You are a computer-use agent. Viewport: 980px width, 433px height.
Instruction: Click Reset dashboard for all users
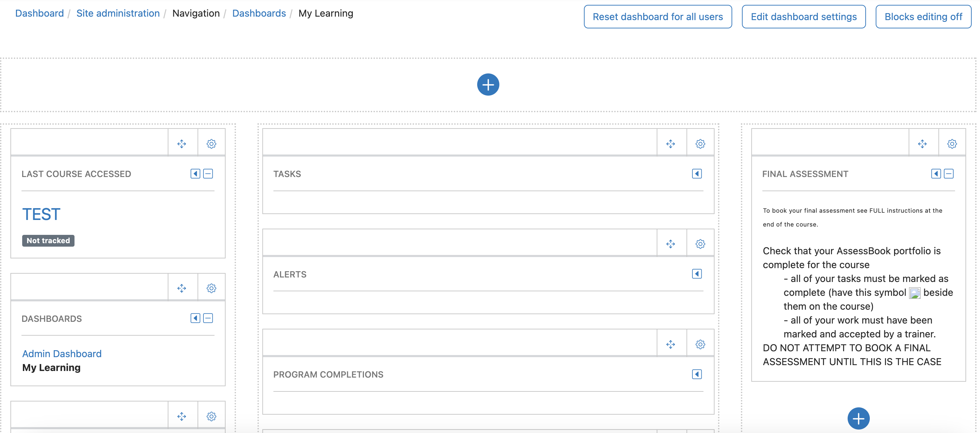pos(658,17)
